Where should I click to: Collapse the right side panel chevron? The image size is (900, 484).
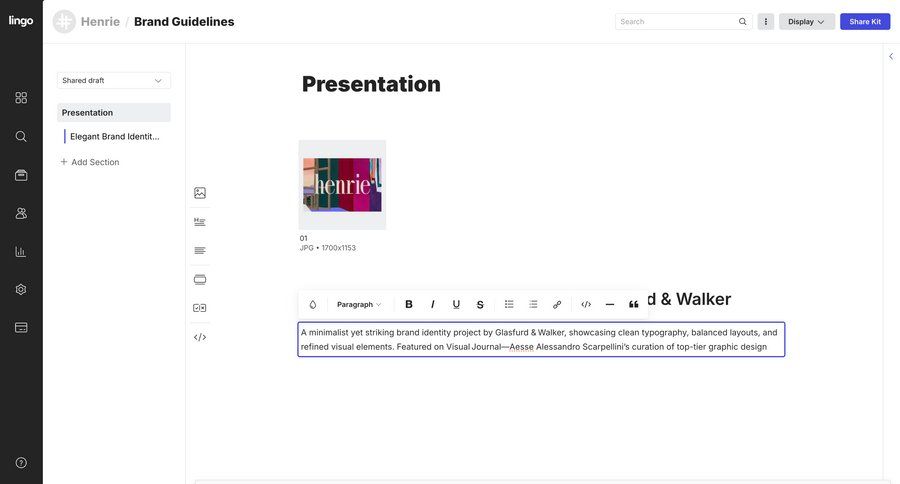click(x=891, y=56)
